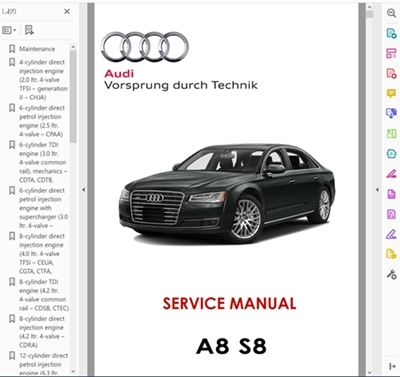Open the 8-cylinder 4.0 ltr TFSI CEUA bookmark
Screen dimensions: 400x377
point(42,254)
